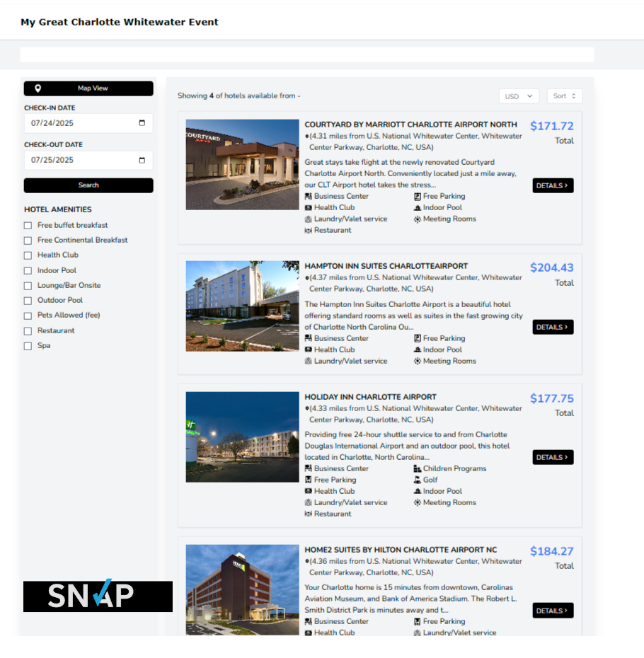644x658 pixels.
Task: Click Meeting Rooms icon under Hampton Inn
Action: coord(418,361)
